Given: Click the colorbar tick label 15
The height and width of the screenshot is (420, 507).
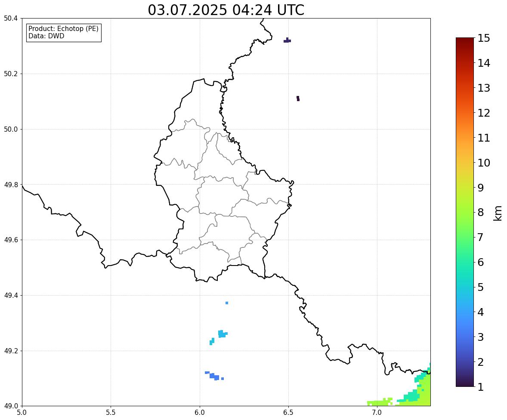Looking at the screenshot, I should tap(484, 38).
